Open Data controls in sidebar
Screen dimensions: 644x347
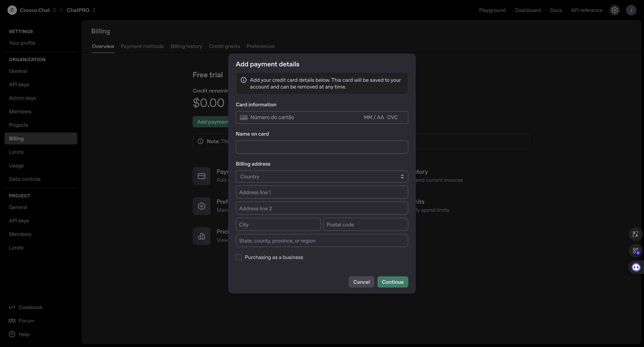click(41, 179)
